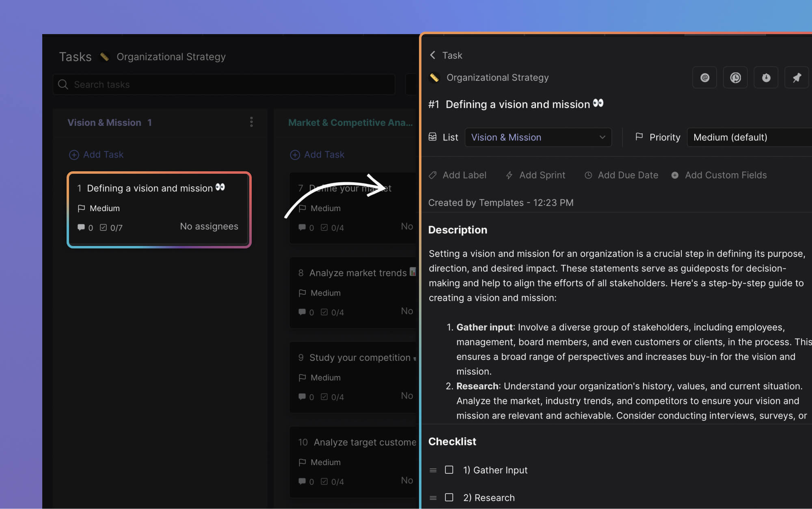Open the task history clock icon
The width and height of the screenshot is (812, 509).
click(x=735, y=78)
